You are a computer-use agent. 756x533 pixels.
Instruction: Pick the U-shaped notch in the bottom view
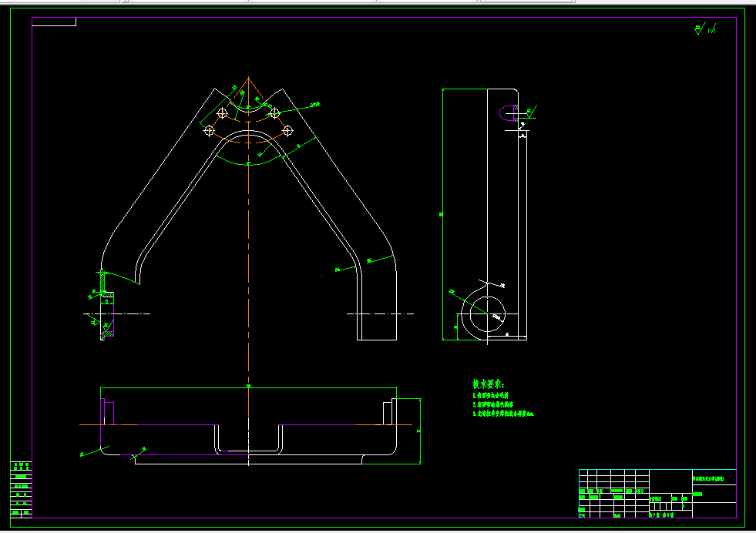248,439
